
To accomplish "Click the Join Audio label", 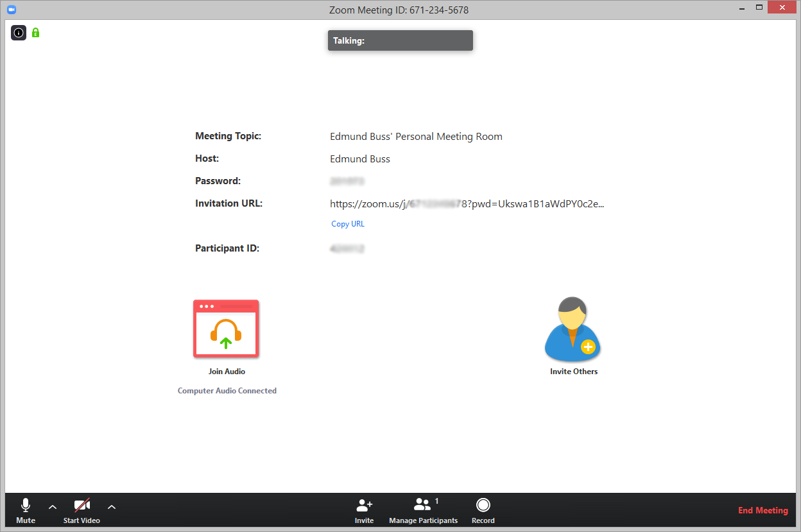I will (x=227, y=372).
